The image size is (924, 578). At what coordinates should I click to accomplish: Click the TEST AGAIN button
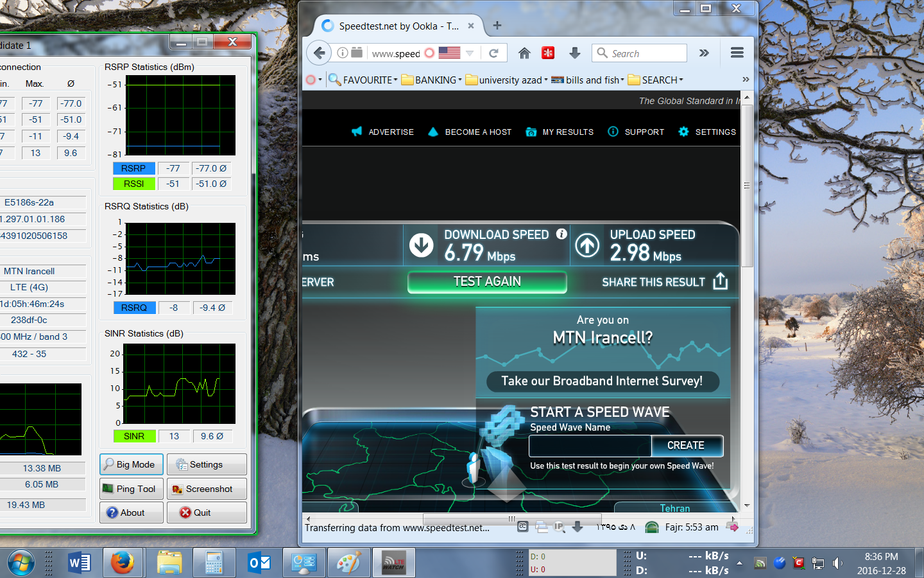487,282
